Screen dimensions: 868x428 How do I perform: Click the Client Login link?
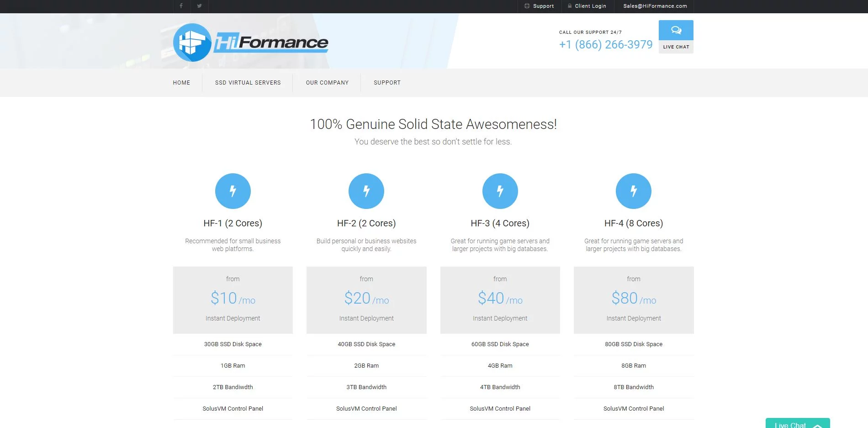point(590,6)
